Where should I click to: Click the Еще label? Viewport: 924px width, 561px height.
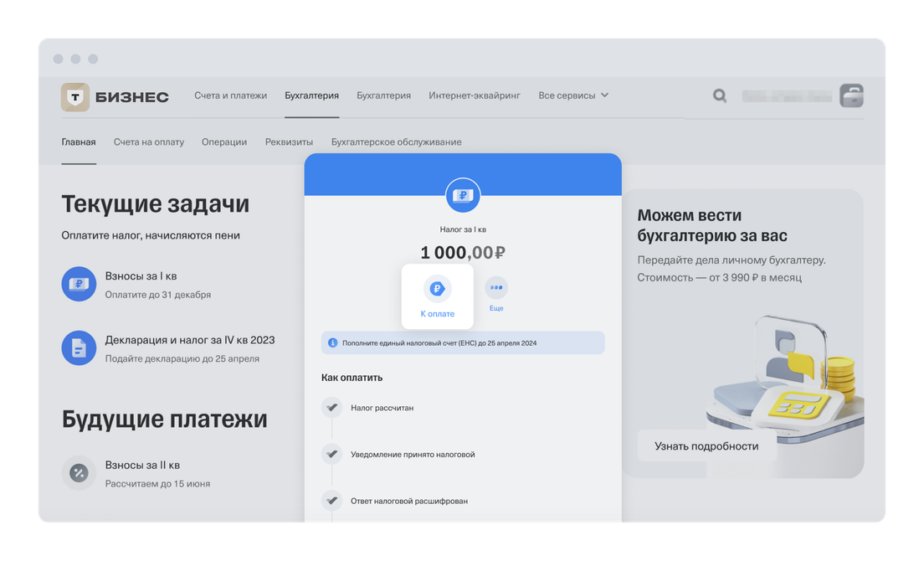pyautogui.click(x=496, y=308)
